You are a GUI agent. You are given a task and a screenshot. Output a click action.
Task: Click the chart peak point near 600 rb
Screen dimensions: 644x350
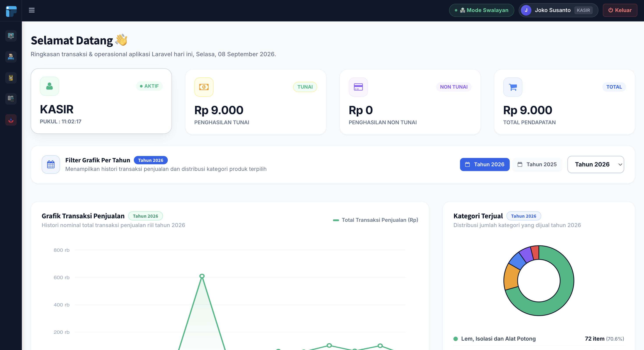click(202, 276)
